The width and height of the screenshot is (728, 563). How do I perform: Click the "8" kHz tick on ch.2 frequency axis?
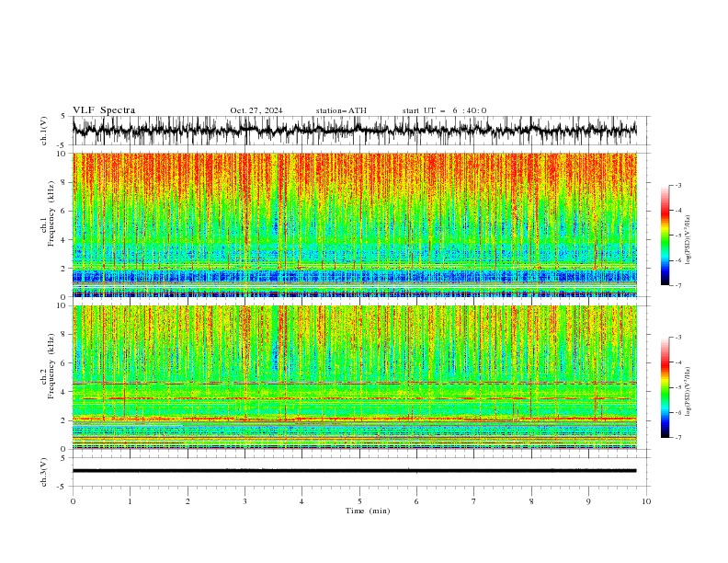65,335
